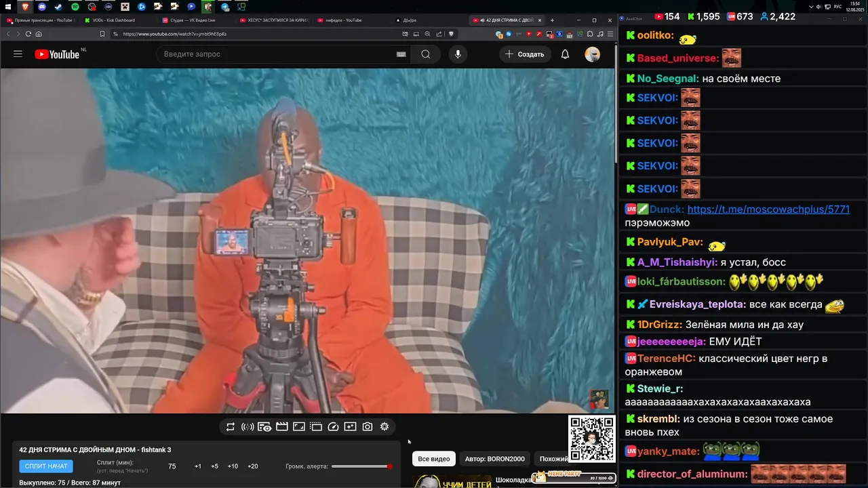Click the 'Создать' create button

point(525,54)
